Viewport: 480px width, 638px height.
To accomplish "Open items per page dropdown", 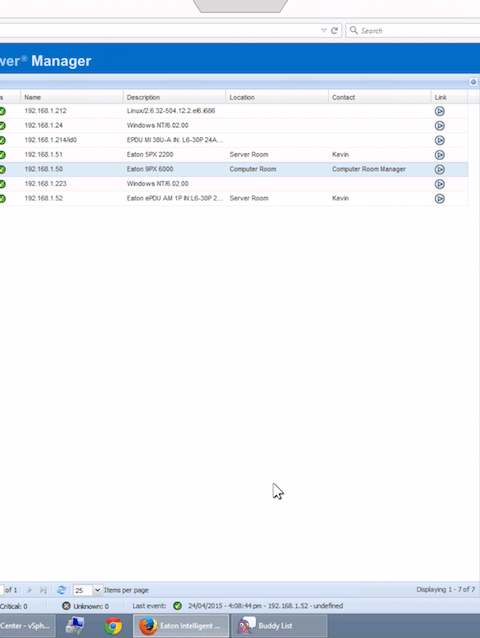I will [98, 590].
